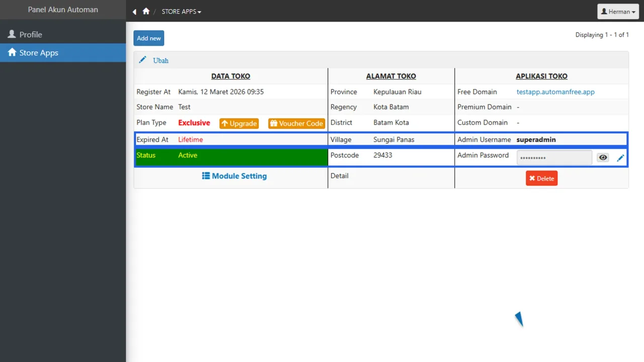Click the Panel Akun Automan title
The height and width of the screenshot is (362, 644).
coord(63,10)
